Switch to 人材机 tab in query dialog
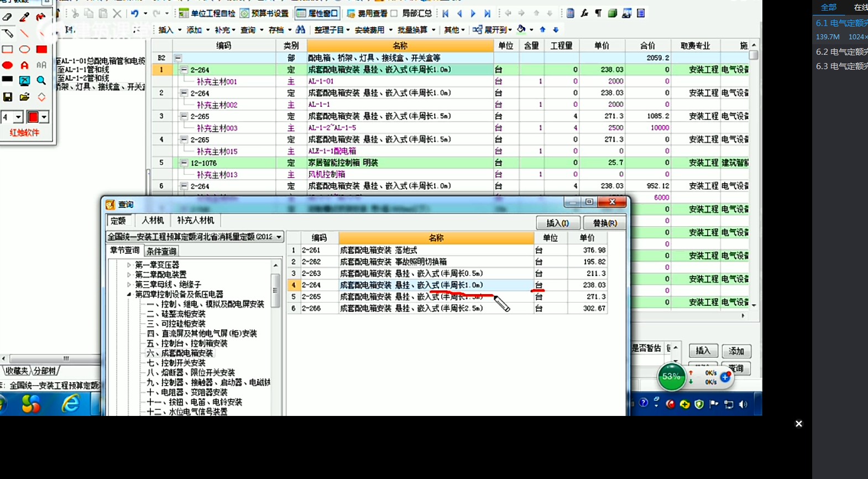The image size is (868, 479). tap(153, 220)
